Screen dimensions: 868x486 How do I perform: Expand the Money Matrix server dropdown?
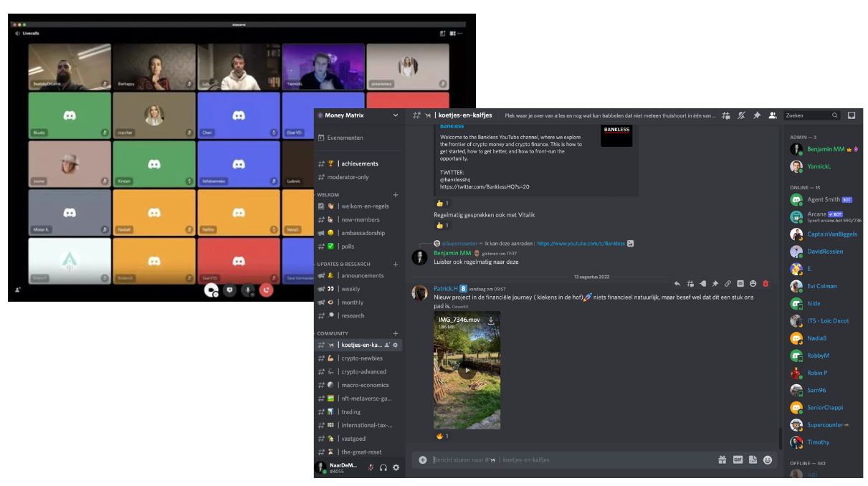click(396, 115)
